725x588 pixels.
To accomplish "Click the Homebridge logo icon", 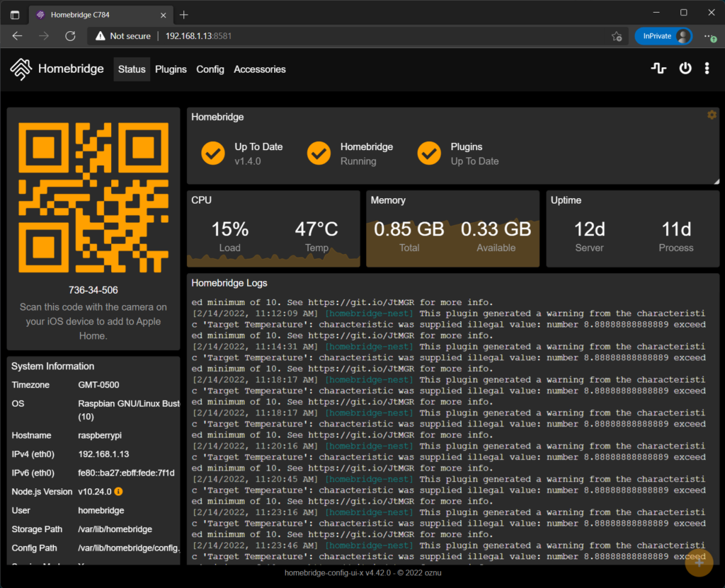I will 21,69.
